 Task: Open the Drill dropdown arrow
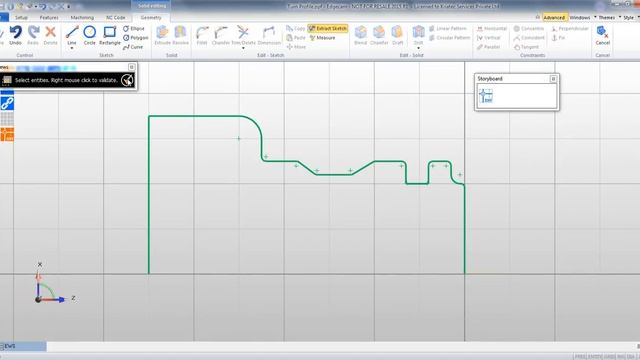point(418,49)
